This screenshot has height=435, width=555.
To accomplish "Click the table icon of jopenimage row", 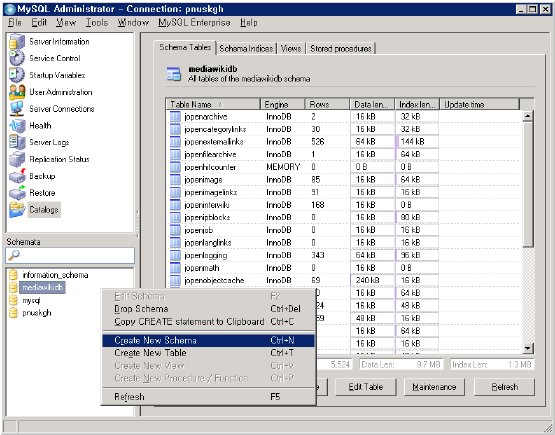I will 175,179.
